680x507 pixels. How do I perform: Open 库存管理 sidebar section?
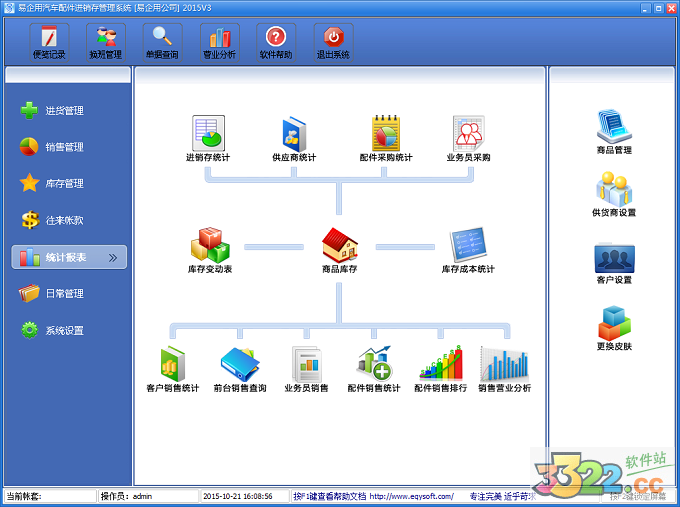(x=52, y=183)
